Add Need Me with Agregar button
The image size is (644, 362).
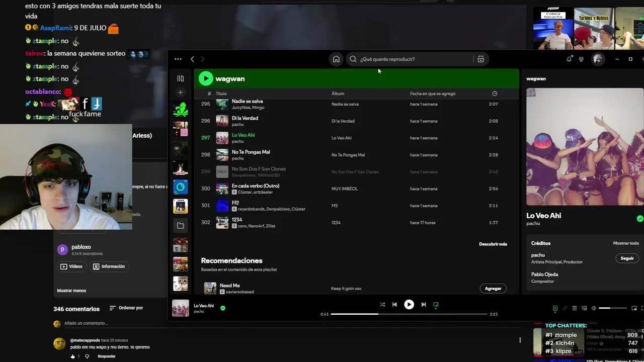coord(493,289)
